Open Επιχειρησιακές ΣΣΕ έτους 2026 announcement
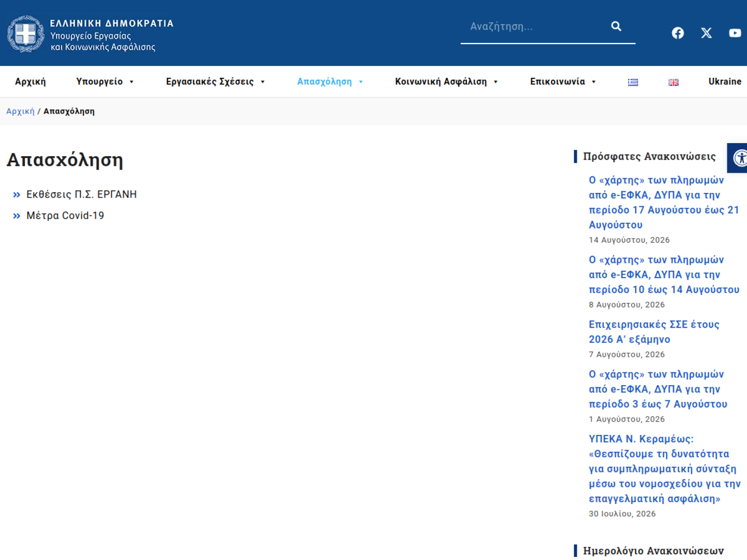Image resolution: width=747 pixels, height=560 pixels. click(654, 332)
